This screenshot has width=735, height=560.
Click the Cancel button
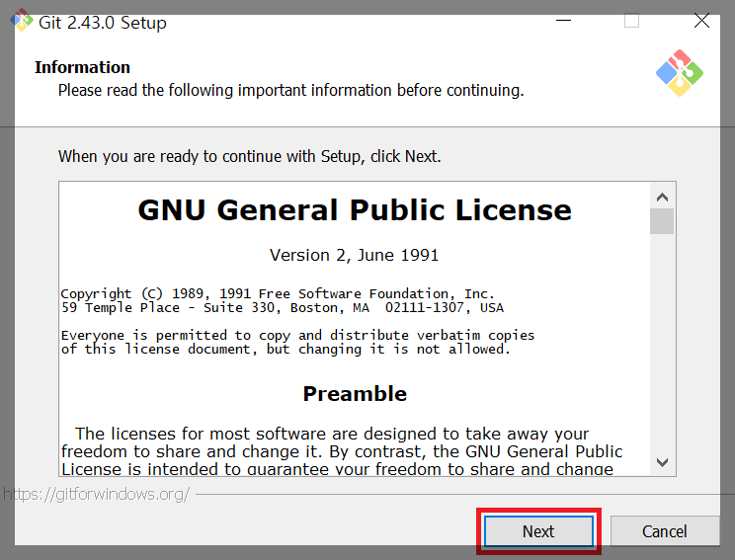[664, 531]
